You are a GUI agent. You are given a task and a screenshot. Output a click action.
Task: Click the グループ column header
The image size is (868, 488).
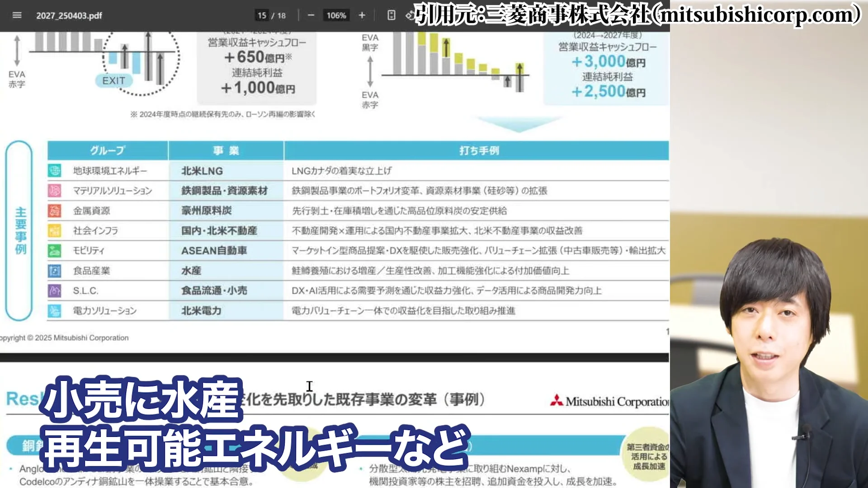tap(108, 150)
